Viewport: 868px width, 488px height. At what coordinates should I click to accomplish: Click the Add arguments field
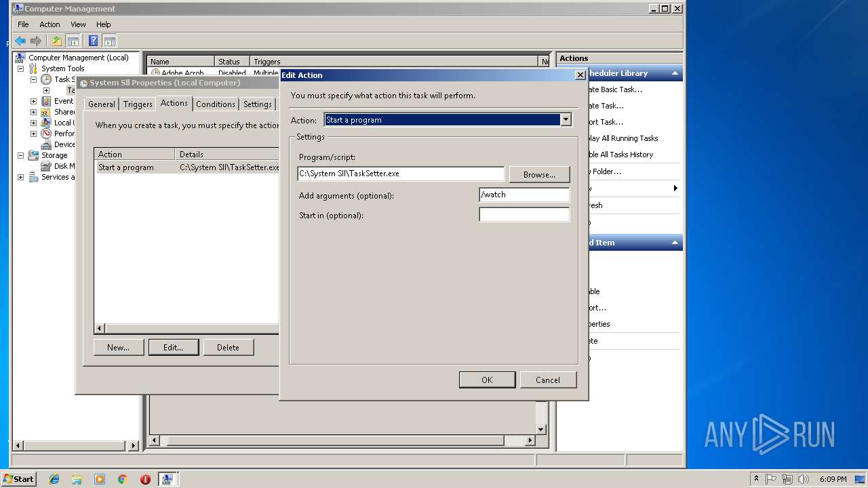click(x=524, y=195)
